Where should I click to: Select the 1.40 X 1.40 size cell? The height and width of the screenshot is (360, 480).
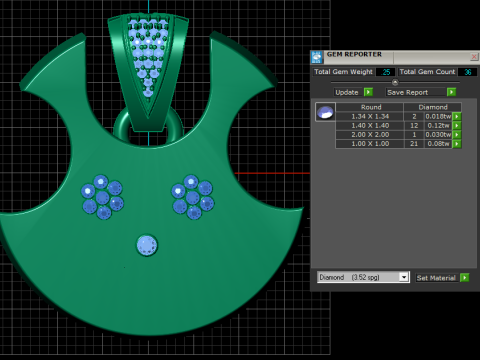370,125
